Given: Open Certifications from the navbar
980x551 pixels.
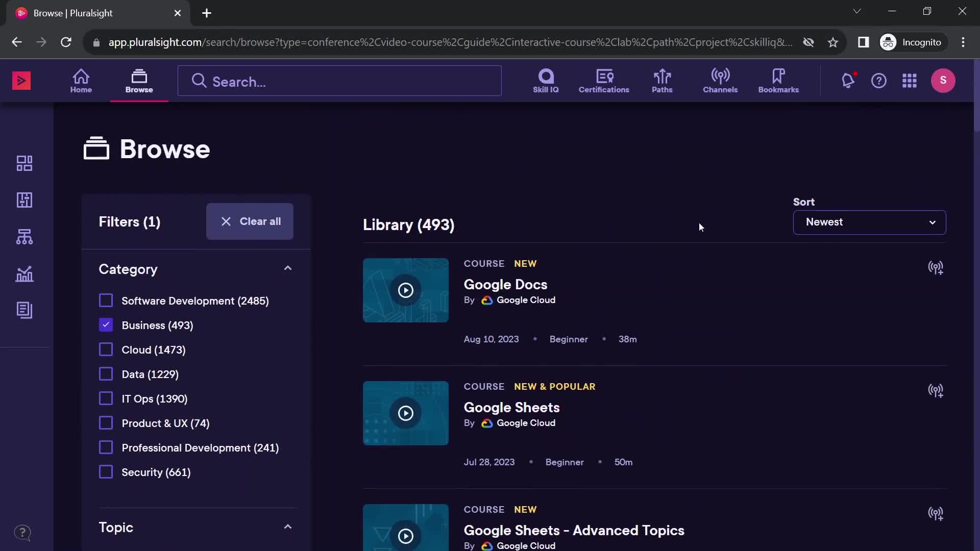Looking at the screenshot, I should (x=604, y=81).
